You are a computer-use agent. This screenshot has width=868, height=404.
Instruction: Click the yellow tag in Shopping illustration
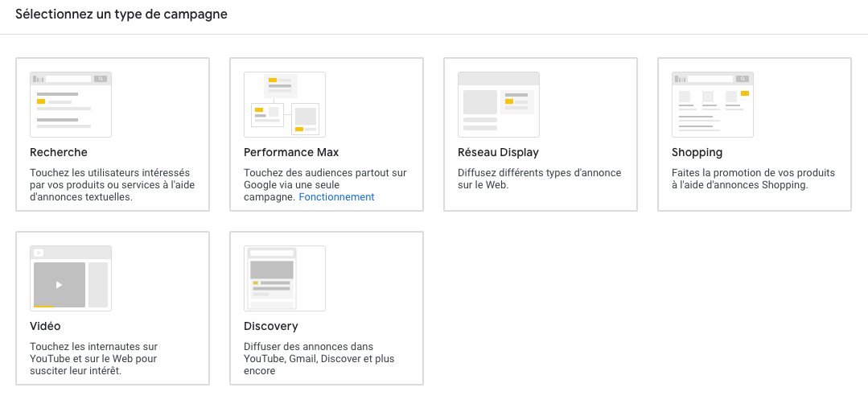745,93
